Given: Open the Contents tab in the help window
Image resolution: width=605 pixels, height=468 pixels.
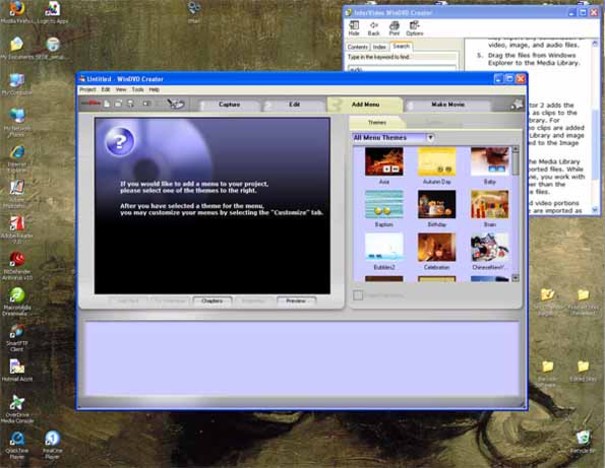Looking at the screenshot, I should [x=357, y=47].
